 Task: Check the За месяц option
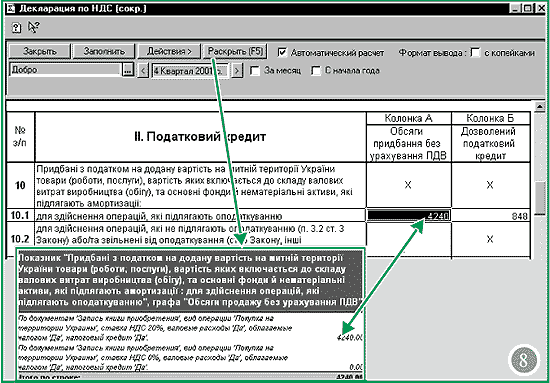[255, 71]
